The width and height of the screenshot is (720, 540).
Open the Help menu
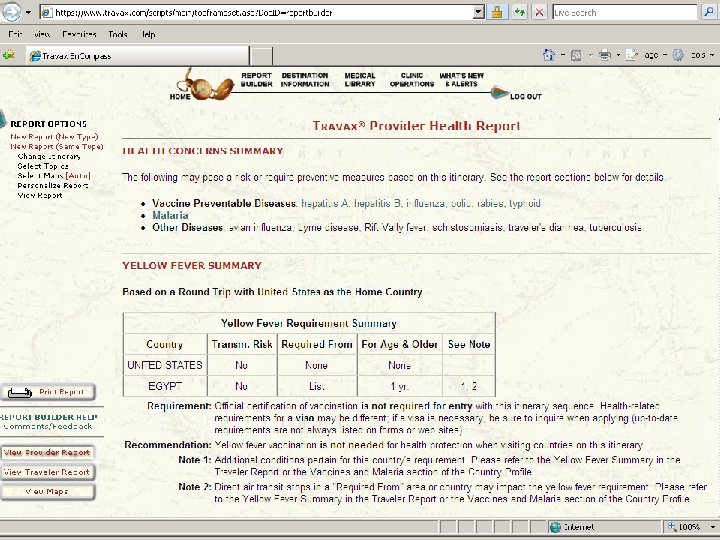(148, 34)
